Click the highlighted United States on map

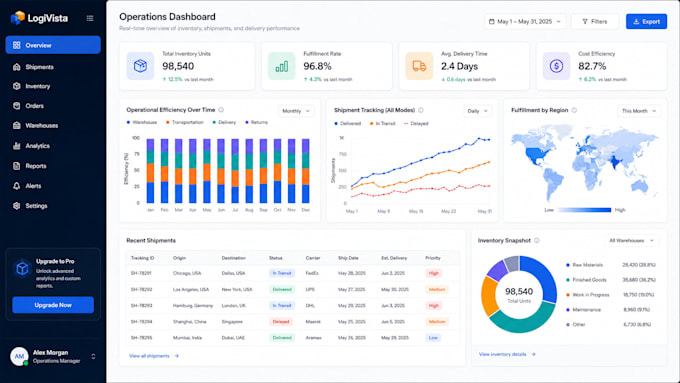pos(537,154)
